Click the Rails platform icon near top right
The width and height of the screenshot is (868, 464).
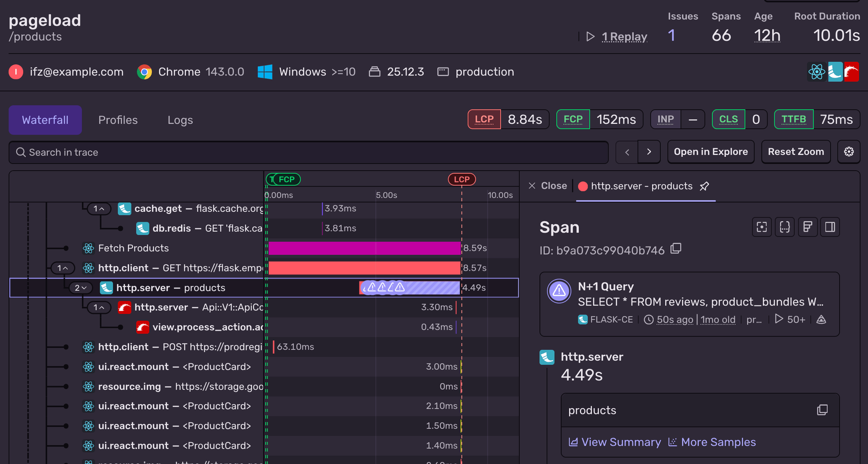coord(852,72)
